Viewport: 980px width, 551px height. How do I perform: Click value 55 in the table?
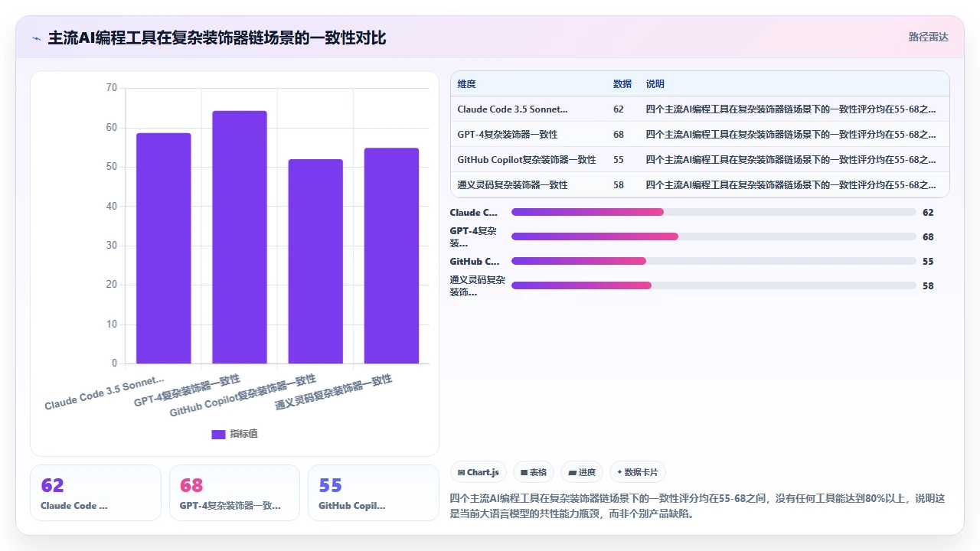(619, 160)
